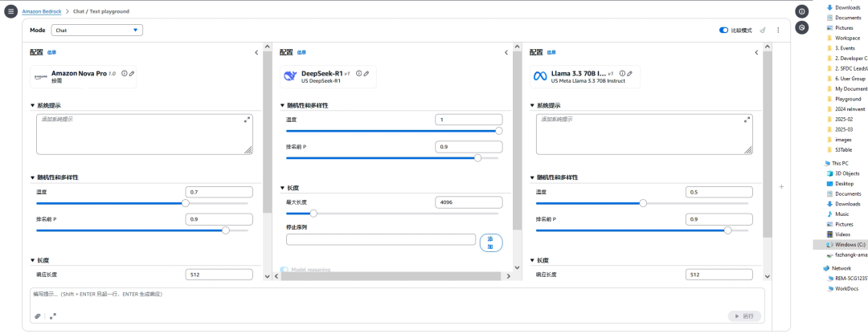Screen dimensions: 868x334
Task: Edit the Llama 3.3 70B model selection
Action: pos(630,73)
